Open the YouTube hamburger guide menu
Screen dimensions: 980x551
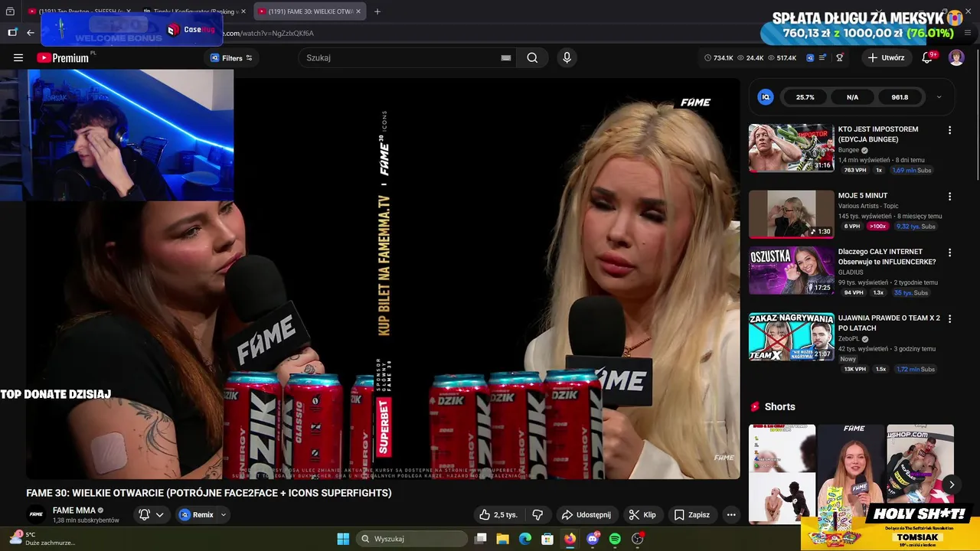[18, 57]
